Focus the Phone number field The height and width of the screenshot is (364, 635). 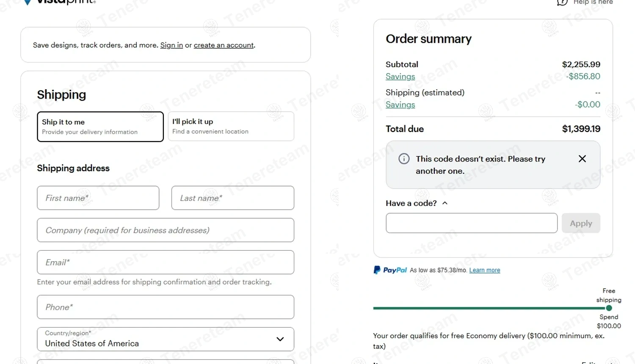click(x=166, y=307)
